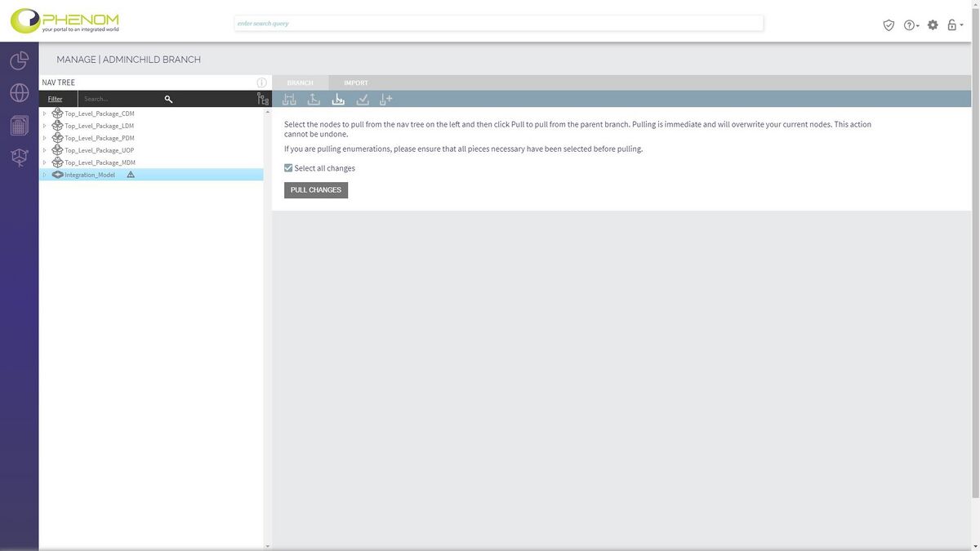Viewport: 980px width, 551px height.
Task: Open the stacked grid section in the sidebar
Action: click(x=19, y=126)
